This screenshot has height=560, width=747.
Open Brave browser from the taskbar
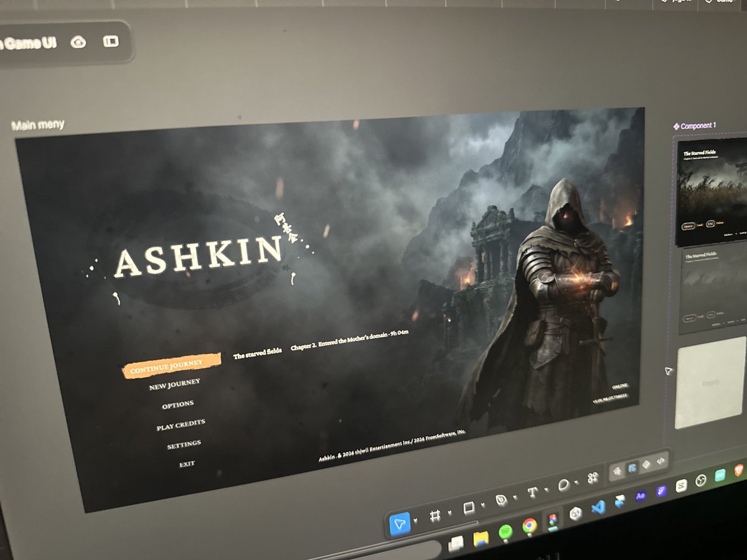pyautogui.click(x=740, y=470)
